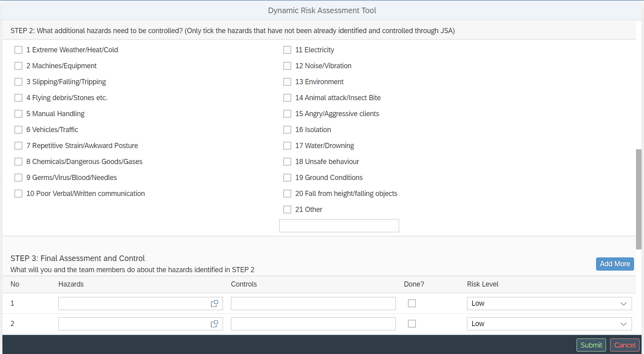The image size is (644, 354).
Task: Click the Cancel button
Action: click(624, 345)
